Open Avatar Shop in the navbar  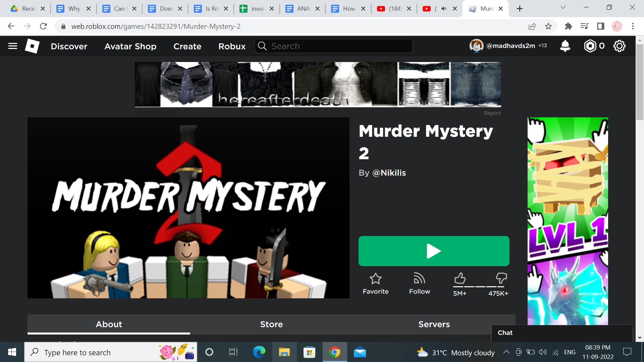pos(130,46)
